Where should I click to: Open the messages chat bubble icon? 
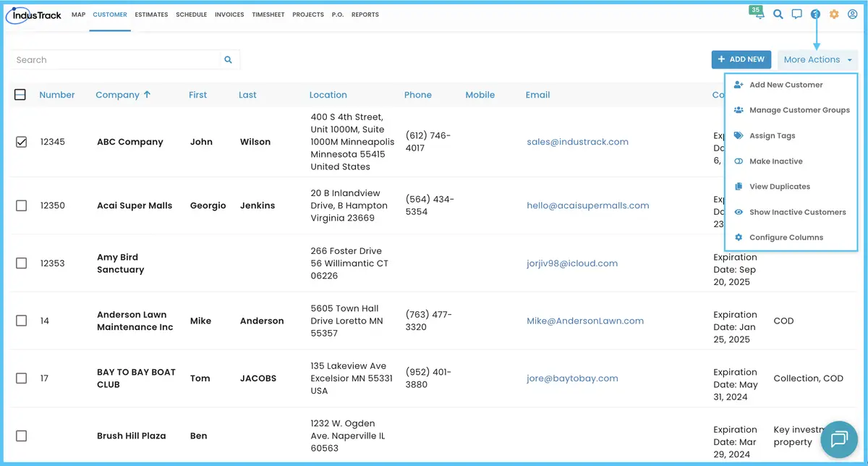pyautogui.click(x=797, y=14)
